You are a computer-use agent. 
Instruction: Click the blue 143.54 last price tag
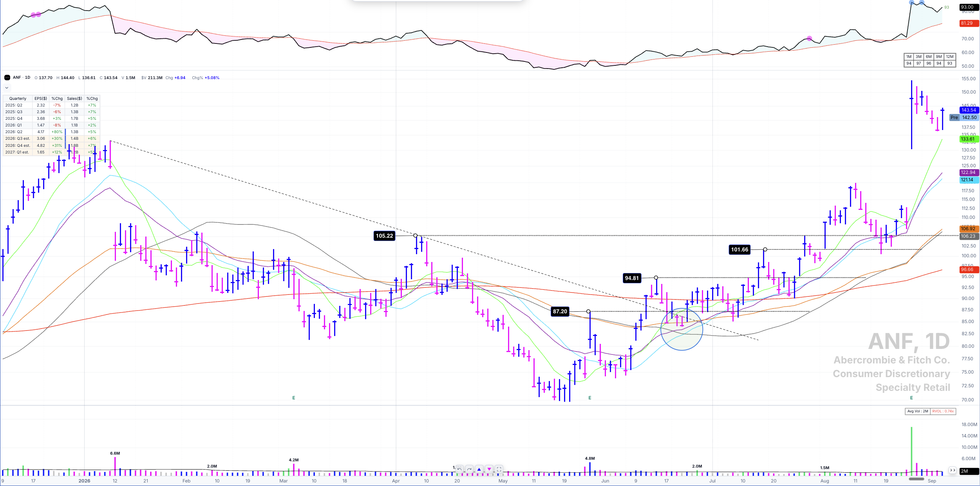pos(969,110)
